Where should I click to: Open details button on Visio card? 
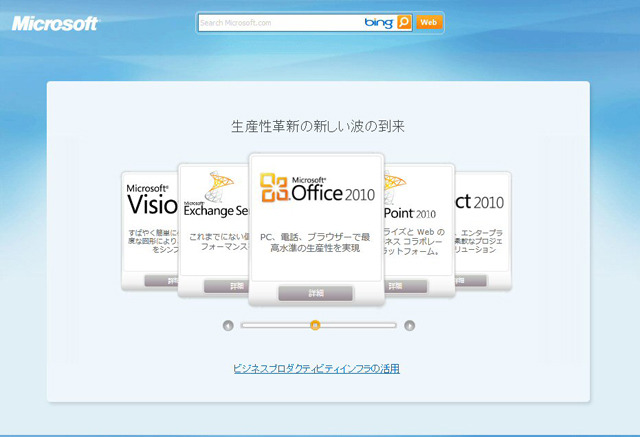pyautogui.click(x=162, y=280)
